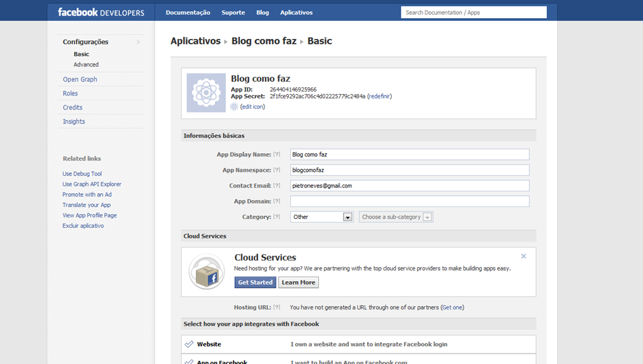Click the redefinir link for App Secret
The width and height of the screenshot is (643, 364).
pyautogui.click(x=380, y=96)
